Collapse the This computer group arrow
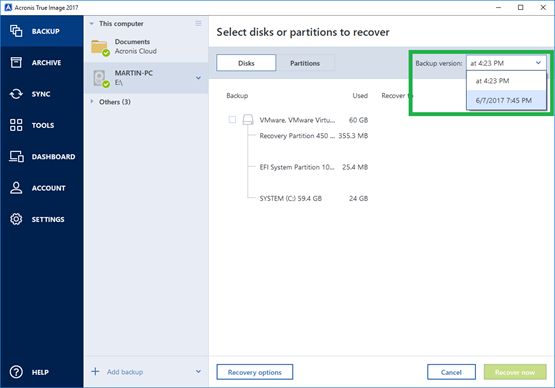This screenshot has height=388, width=555. (92, 24)
